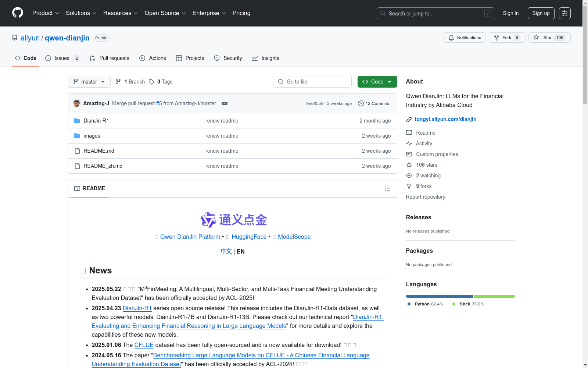Expand the Product menu

click(x=46, y=13)
